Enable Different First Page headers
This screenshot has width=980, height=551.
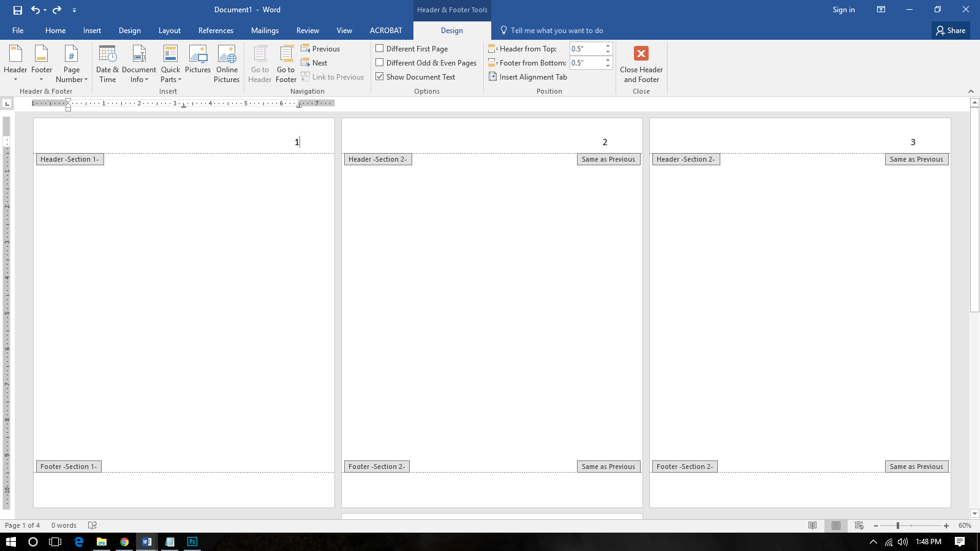(x=380, y=48)
